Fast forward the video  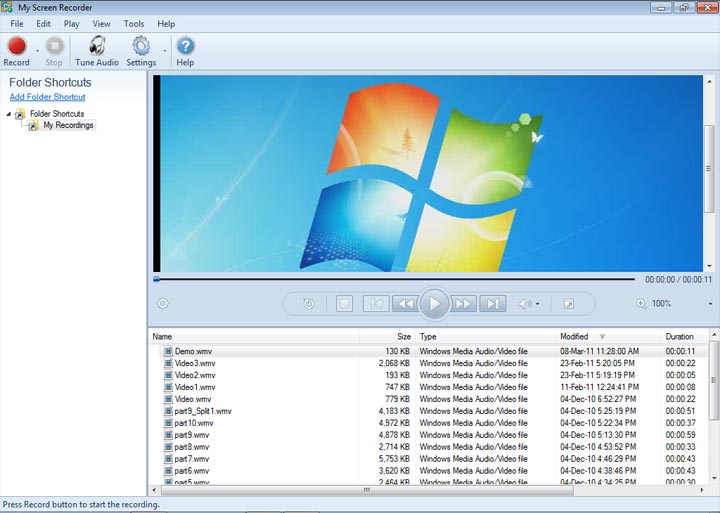[x=463, y=304]
